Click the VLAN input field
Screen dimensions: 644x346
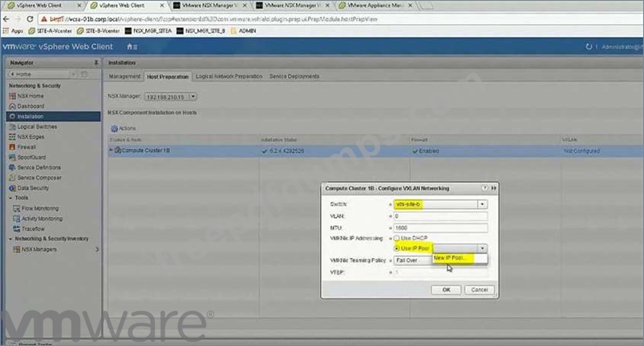[440, 216]
